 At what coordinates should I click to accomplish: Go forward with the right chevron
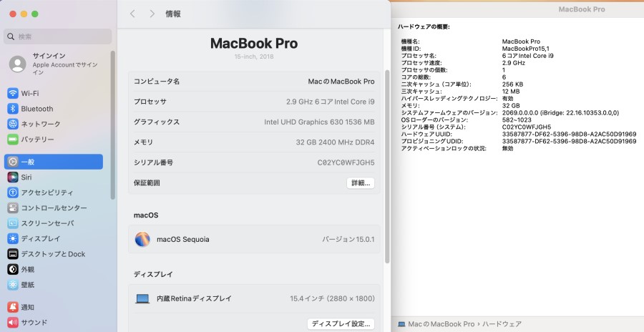[x=152, y=14]
